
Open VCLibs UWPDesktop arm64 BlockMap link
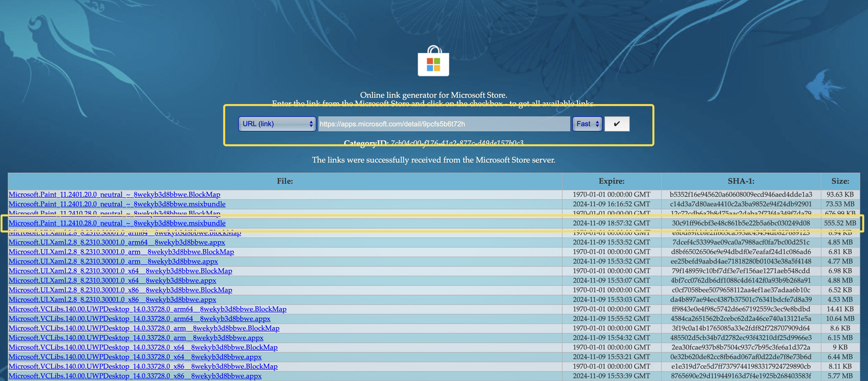point(148,309)
